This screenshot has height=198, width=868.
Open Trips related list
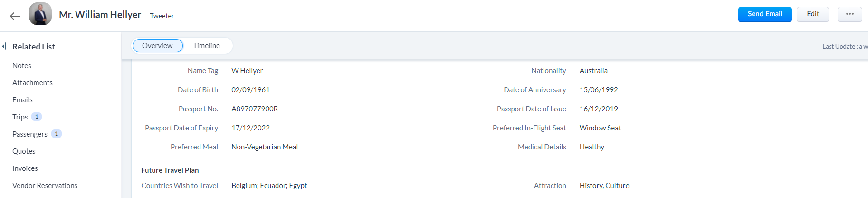[20, 117]
